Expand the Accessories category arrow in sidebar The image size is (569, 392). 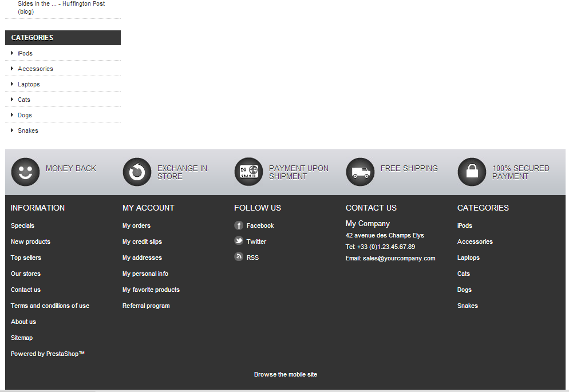coord(12,69)
